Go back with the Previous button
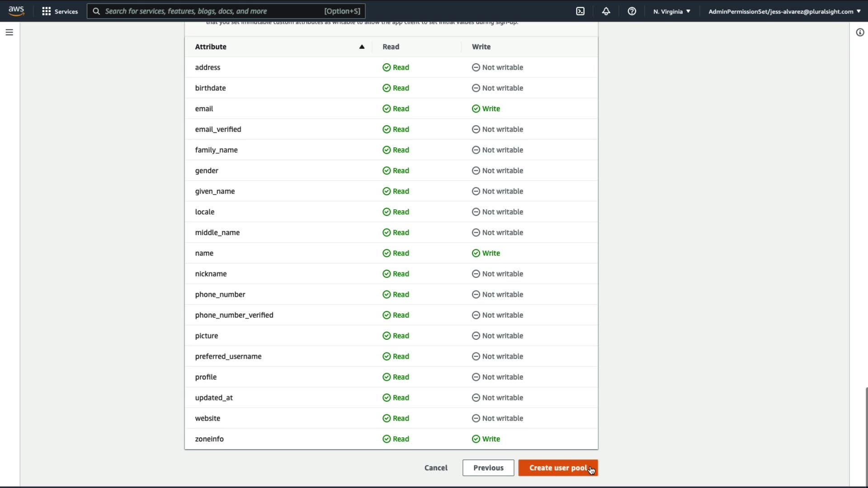 488,468
